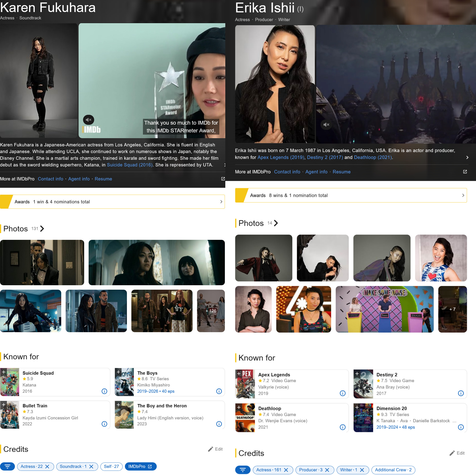
Task: Remove Actress 22 filter chip
Action: 47,466
